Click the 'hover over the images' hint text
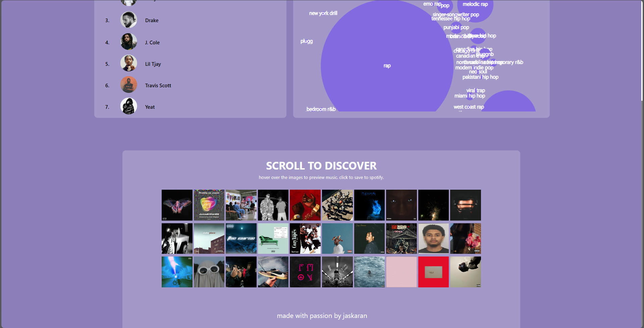The width and height of the screenshot is (644, 328). tap(321, 178)
